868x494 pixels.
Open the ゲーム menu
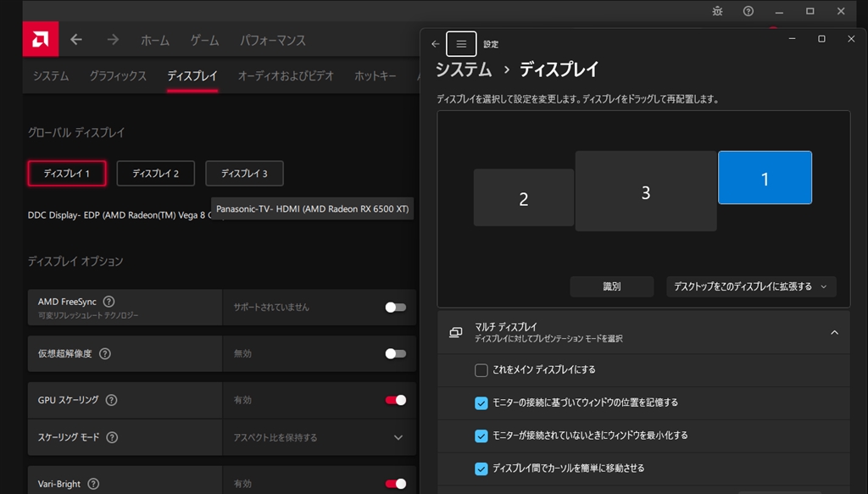[x=205, y=40]
